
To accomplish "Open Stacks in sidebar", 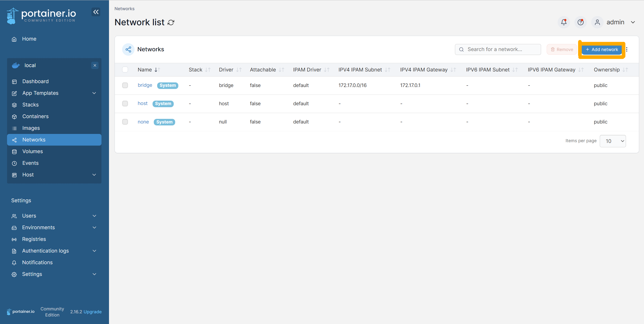I will (x=54, y=105).
